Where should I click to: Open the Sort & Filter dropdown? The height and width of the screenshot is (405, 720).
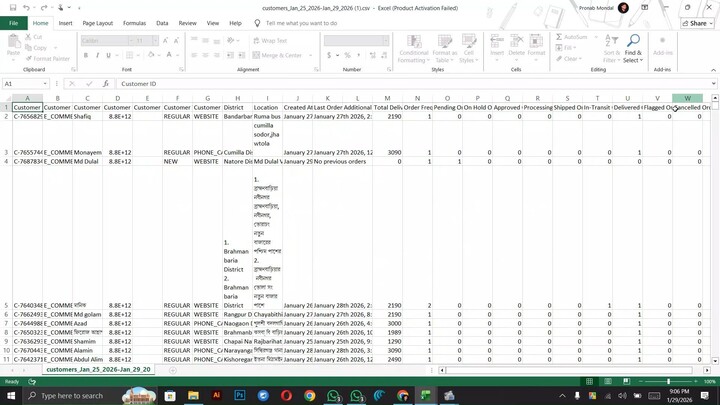pyautogui.click(x=611, y=48)
